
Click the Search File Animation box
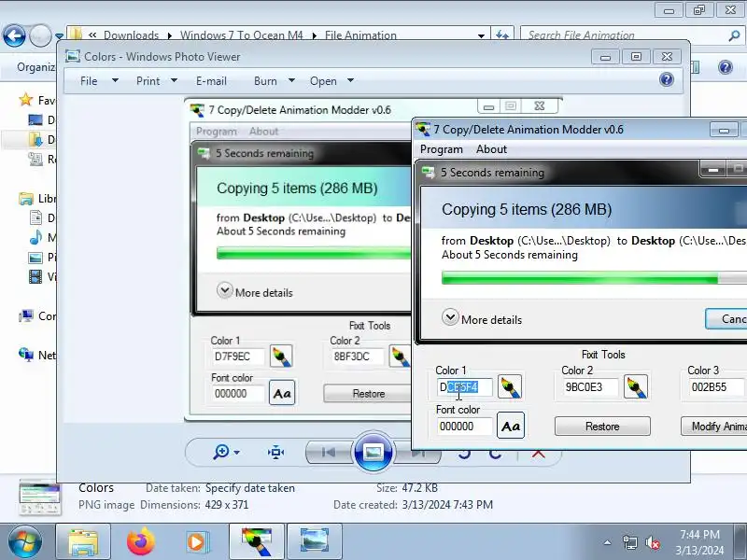624,35
